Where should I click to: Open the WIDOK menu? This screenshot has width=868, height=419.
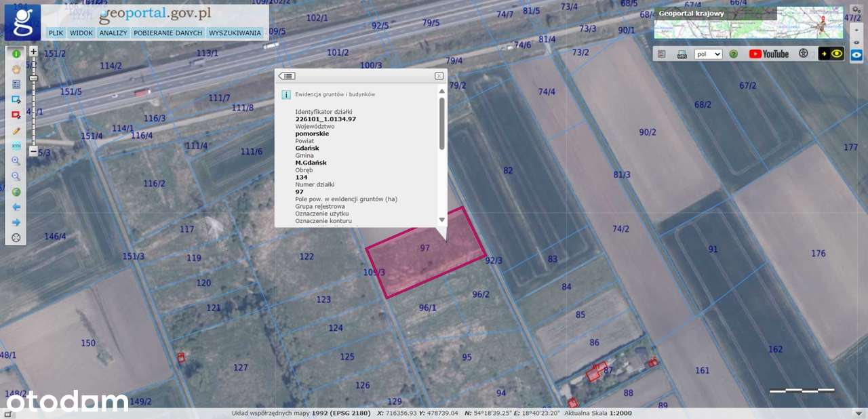click(x=81, y=33)
